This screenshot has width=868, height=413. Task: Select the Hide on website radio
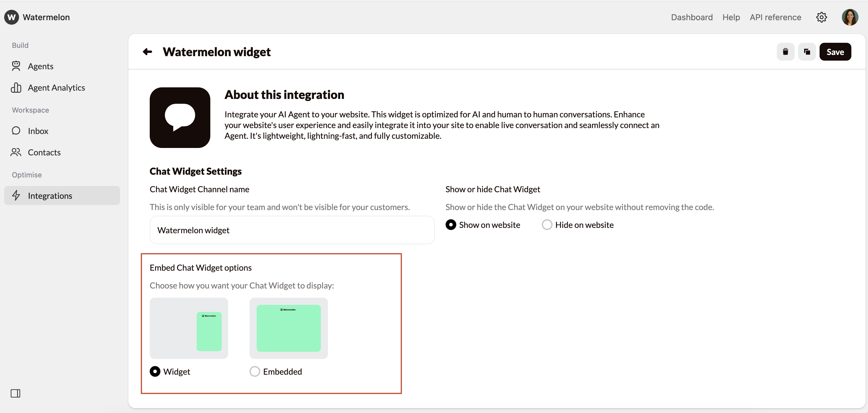(x=547, y=225)
